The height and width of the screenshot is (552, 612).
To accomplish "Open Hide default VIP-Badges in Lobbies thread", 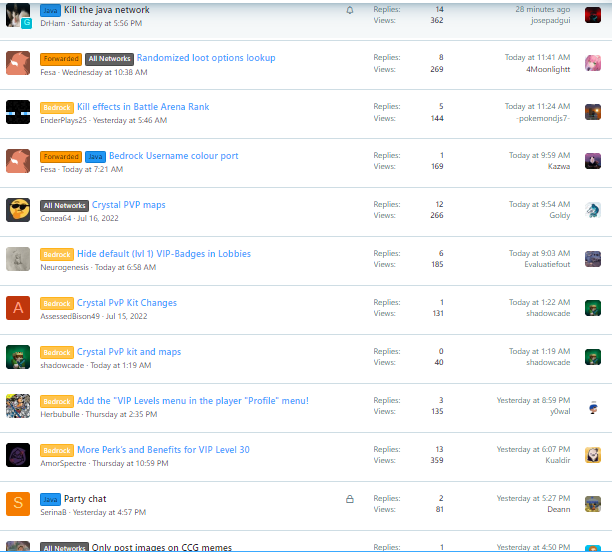I will tap(164, 254).
